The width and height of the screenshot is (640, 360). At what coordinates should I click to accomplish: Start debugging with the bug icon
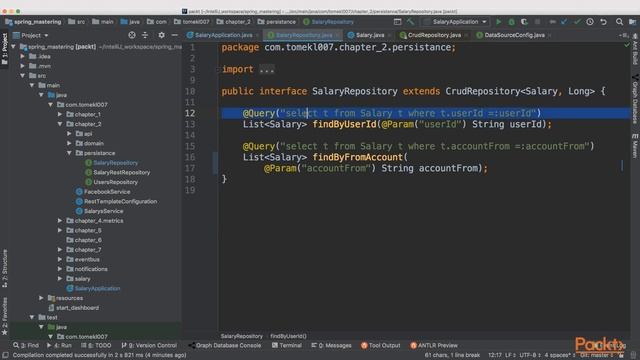pyautogui.click(x=511, y=22)
